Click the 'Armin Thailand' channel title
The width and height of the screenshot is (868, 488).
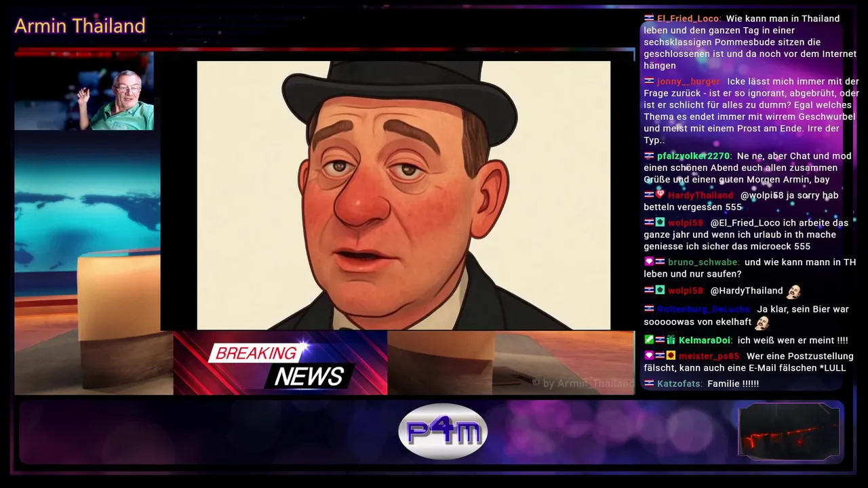[80, 26]
